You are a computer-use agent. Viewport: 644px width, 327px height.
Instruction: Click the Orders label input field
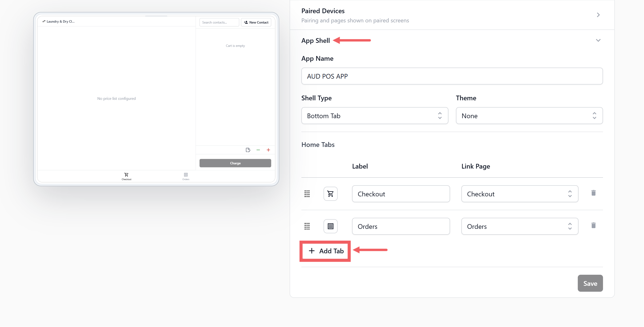coord(401,226)
